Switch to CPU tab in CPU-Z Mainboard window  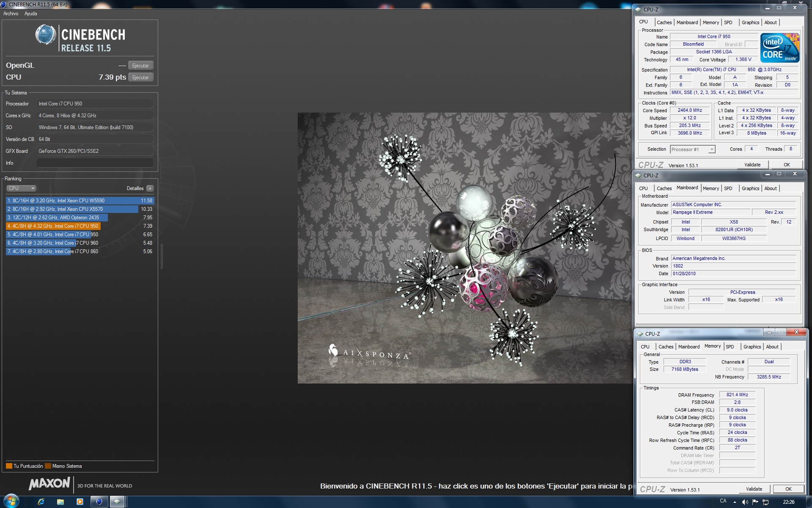pos(643,188)
